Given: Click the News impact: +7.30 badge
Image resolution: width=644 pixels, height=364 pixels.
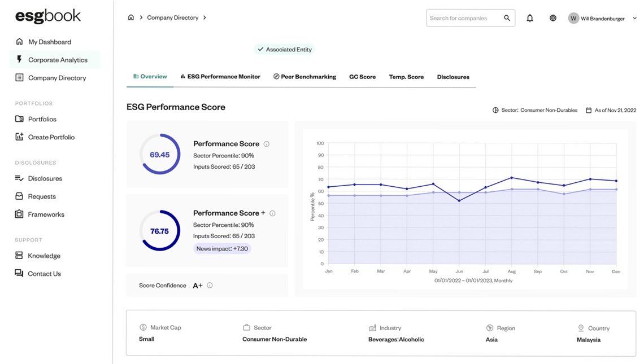Looking at the screenshot, I should tap(222, 248).
